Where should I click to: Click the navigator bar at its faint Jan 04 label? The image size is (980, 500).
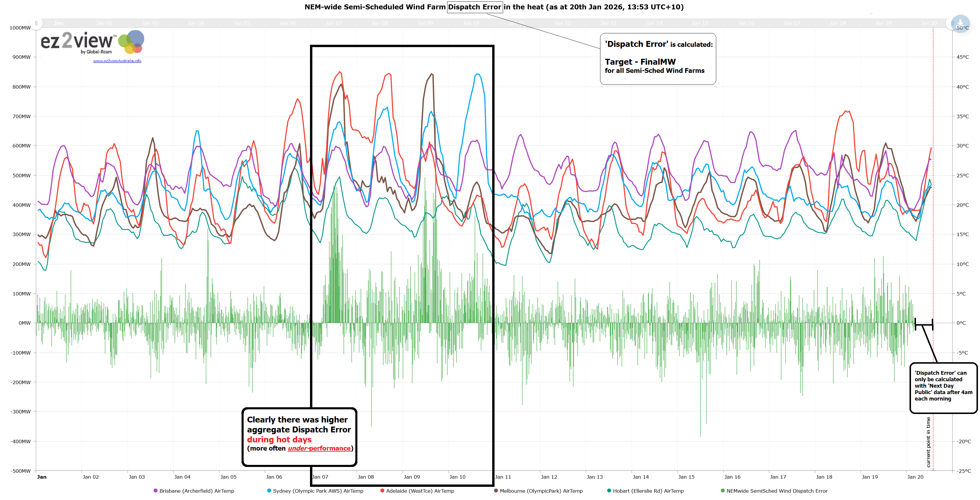click(x=196, y=23)
